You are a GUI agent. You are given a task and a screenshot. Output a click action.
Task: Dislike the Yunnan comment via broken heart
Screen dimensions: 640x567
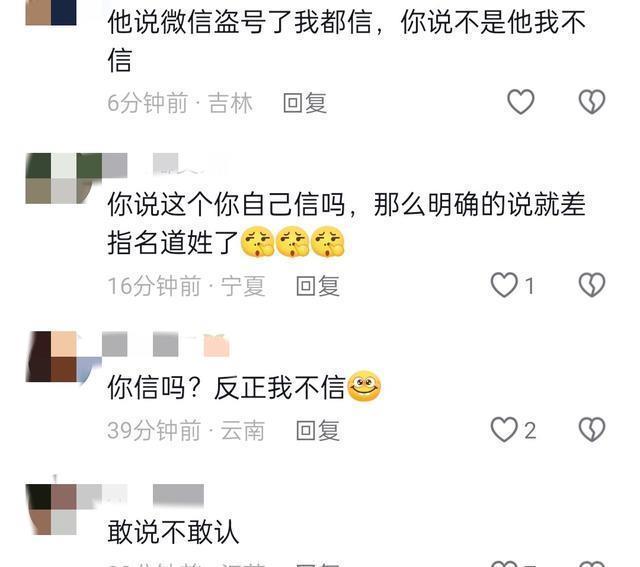pos(592,429)
